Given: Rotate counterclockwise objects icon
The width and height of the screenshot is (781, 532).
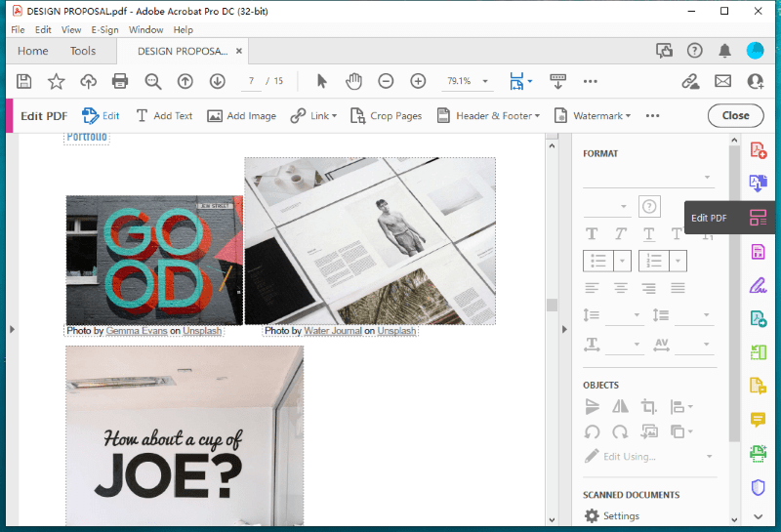Looking at the screenshot, I should click(593, 431).
